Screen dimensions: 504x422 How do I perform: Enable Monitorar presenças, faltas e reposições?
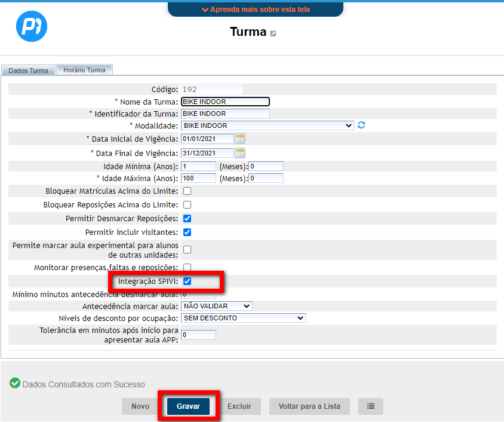point(187,267)
